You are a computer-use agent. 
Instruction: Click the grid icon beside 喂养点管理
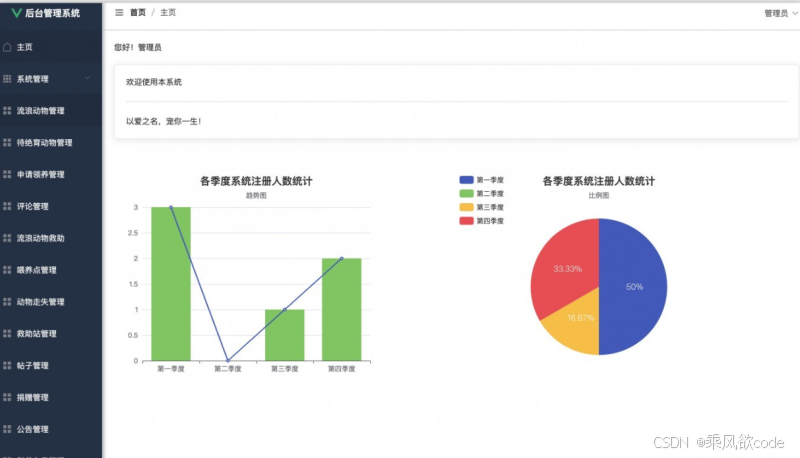(x=7, y=270)
